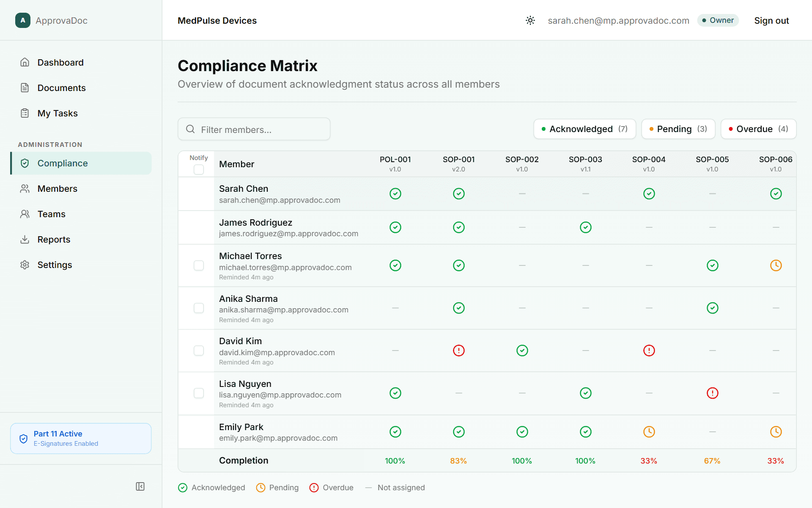Select the Documents sidebar icon
Viewport: 812px width, 508px height.
pos(25,88)
